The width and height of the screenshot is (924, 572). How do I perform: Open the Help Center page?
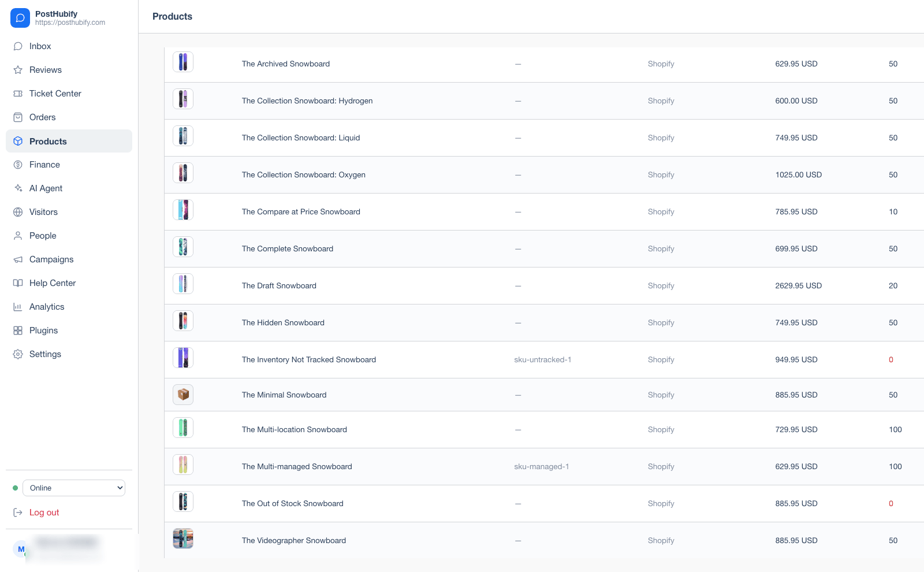[x=69, y=283]
